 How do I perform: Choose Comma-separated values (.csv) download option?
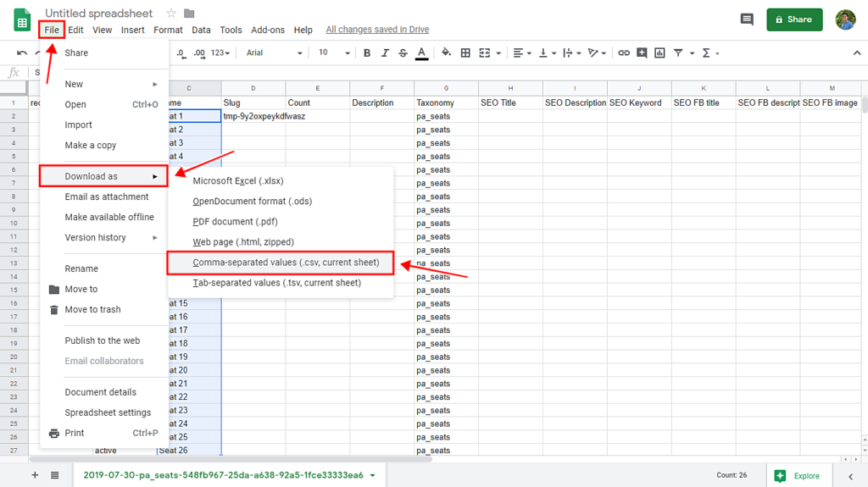286,263
